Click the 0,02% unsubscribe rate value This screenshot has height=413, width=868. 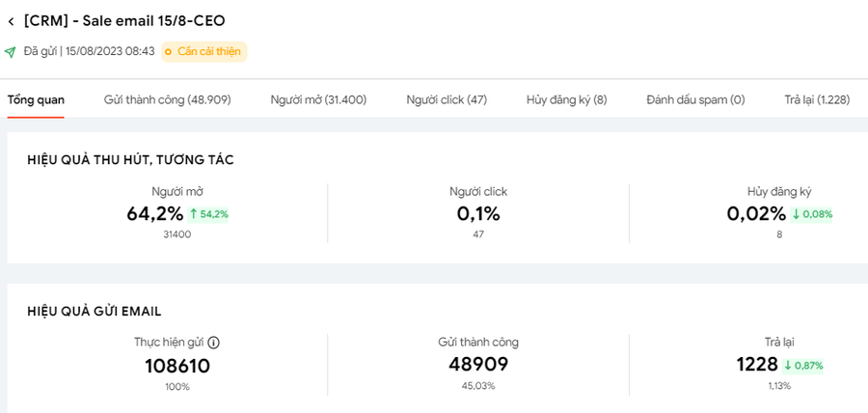click(x=756, y=213)
